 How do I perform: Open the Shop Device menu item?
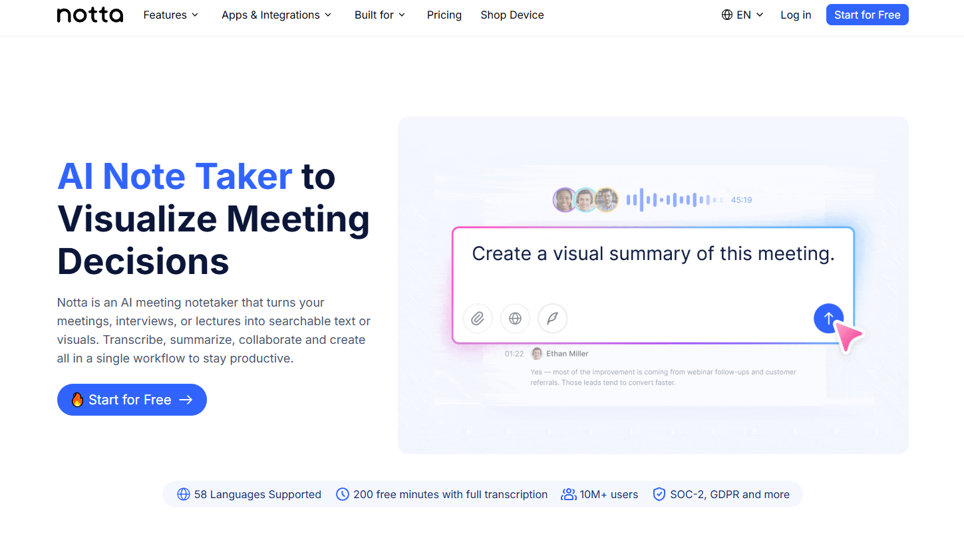click(512, 15)
